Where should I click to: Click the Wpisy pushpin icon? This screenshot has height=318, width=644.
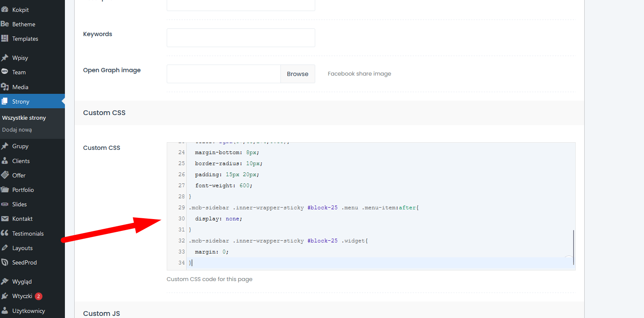(x=5, y=58)
